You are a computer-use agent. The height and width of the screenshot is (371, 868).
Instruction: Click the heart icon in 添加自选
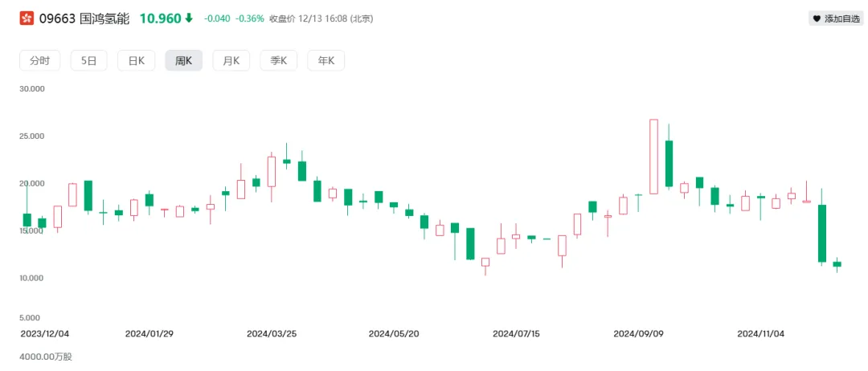click(x=817, y=18)
